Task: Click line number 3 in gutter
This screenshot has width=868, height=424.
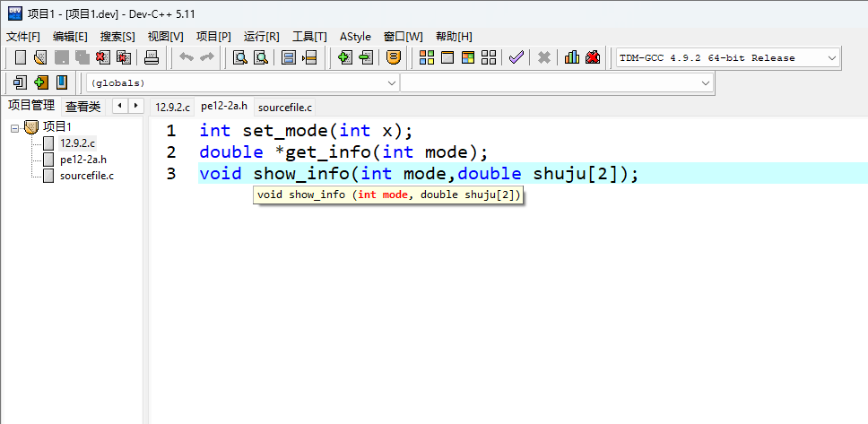Action: point(170,173)
